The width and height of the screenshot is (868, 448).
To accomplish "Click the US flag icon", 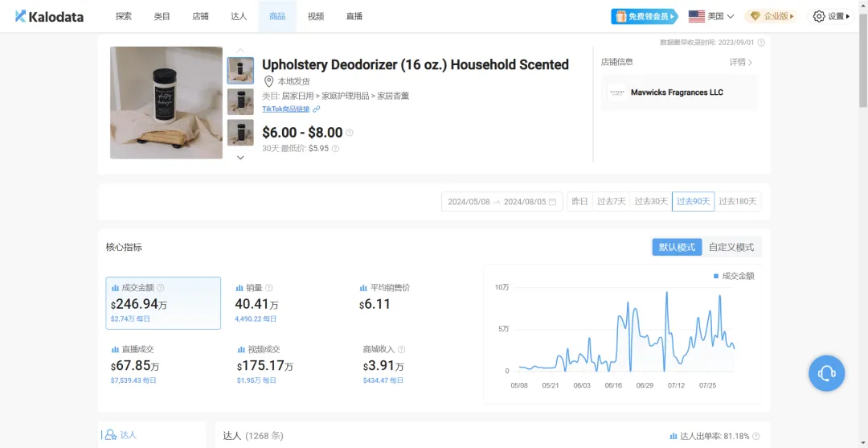I will (x=696, y=17).
